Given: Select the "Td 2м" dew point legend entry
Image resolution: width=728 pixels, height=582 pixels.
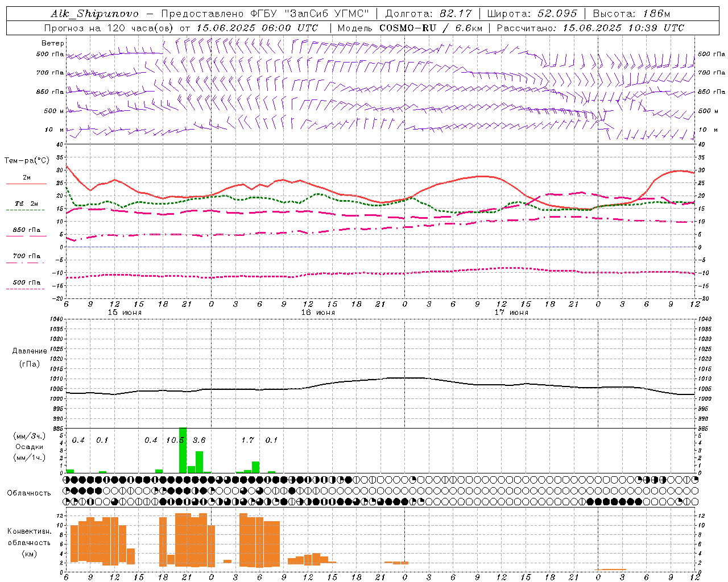Looking at the screenshot, I should pos(27,203).
